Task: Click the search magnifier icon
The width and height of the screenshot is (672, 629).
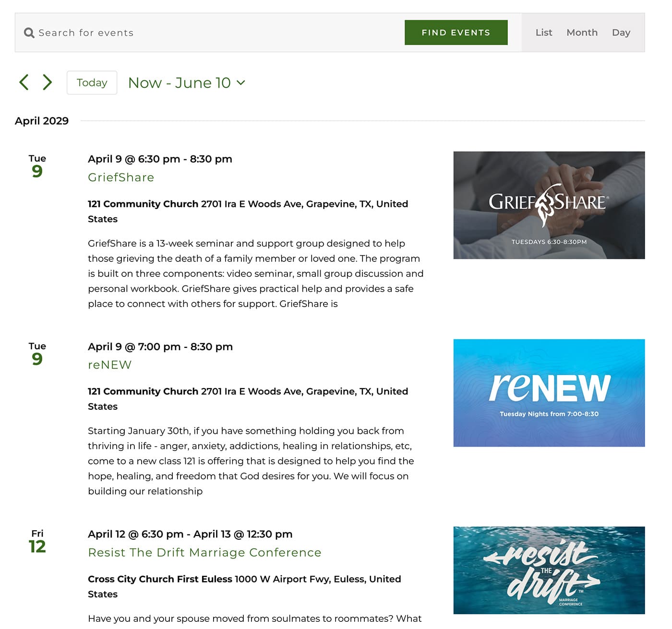Action: [29, 32]
